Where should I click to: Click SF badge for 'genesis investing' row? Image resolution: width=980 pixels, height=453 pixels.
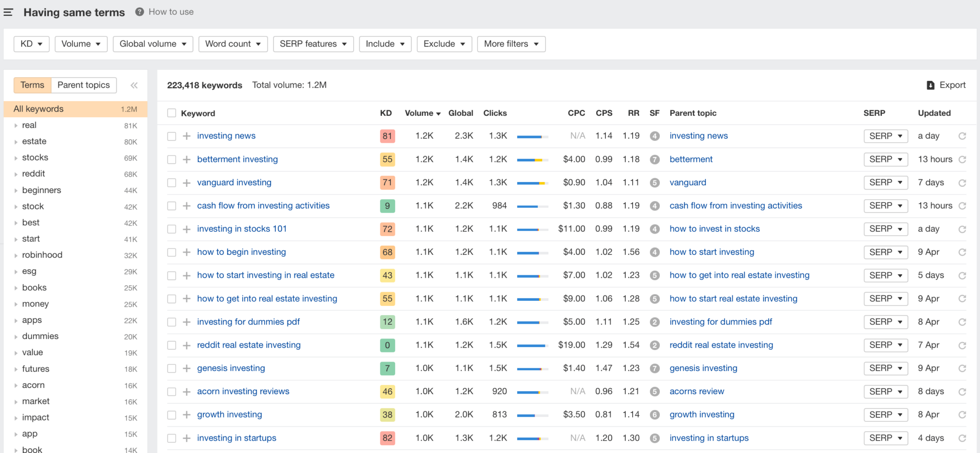[x=655, y=368]
